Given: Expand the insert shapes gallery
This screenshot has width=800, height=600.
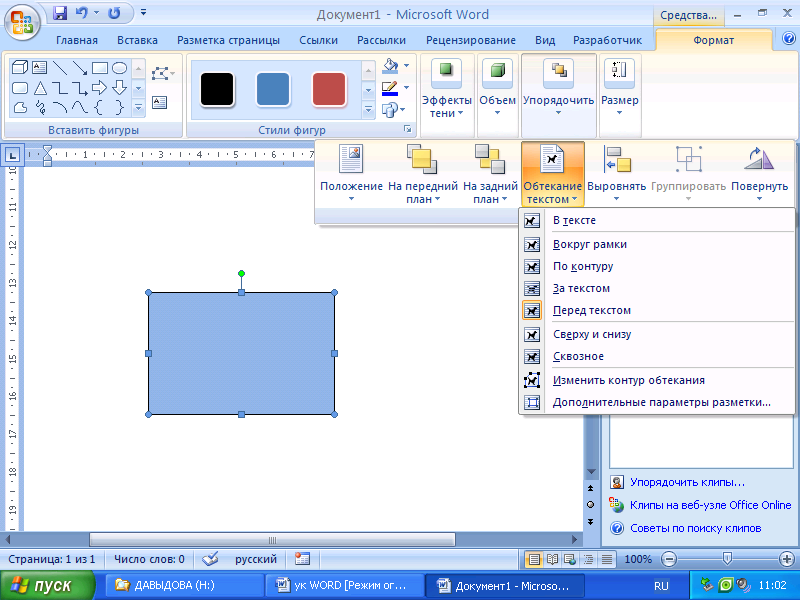Looking at the screenshot, I should (x=138, y=108).
